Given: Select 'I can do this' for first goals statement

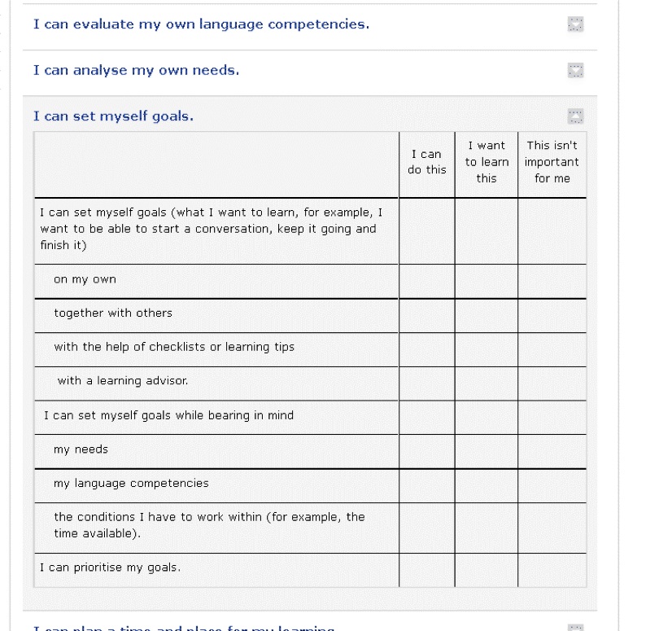Looking at the screenshot, I should click(x=426, y=231).
